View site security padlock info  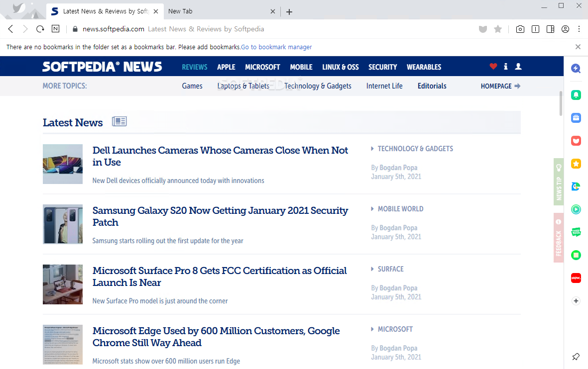pyautogui.click(x=75, y=29)
